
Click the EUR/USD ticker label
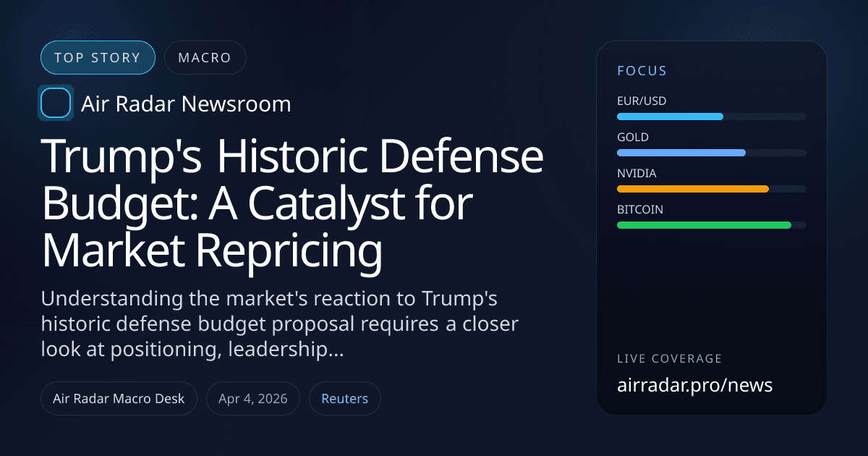click(x=641, y=101)
